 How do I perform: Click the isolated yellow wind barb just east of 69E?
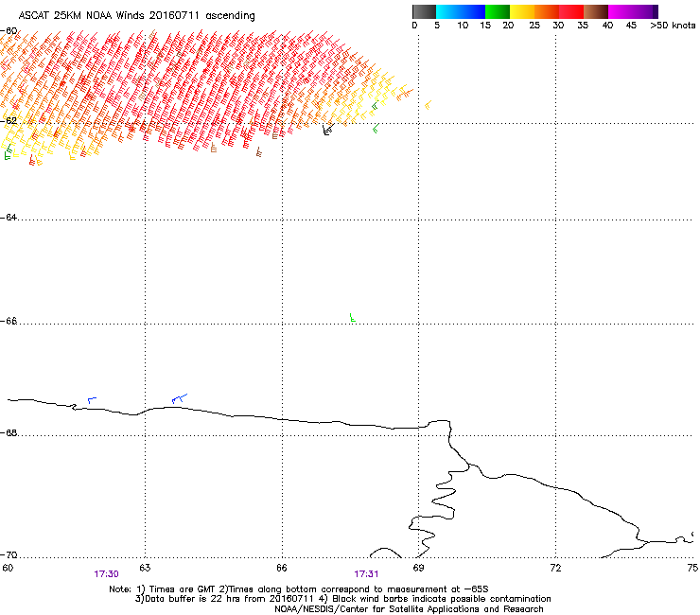click(x=429, y=105)
